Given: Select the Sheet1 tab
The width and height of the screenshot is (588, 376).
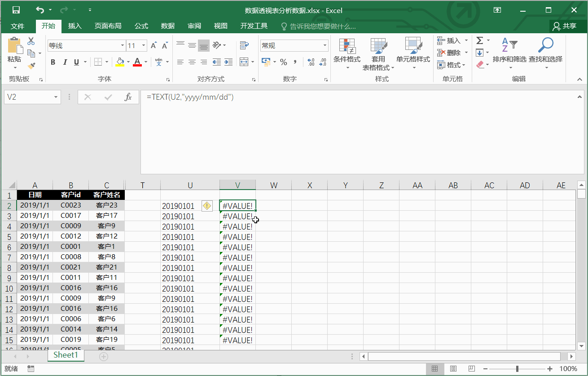Looking at the screenshot, I should point(66,355).
